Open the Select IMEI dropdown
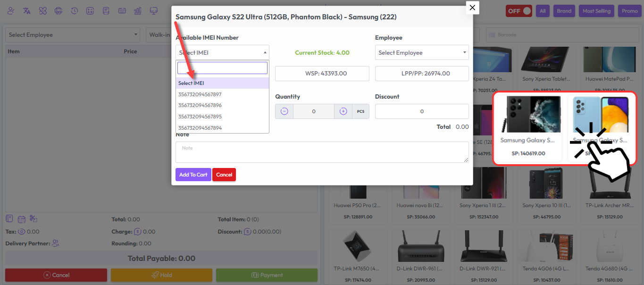The width and height of the screenshot is (644, 285). (222, 52)
